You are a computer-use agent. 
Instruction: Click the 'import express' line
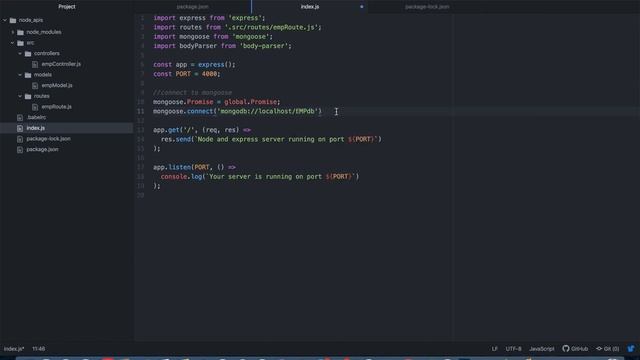click(x=209, y=18)
